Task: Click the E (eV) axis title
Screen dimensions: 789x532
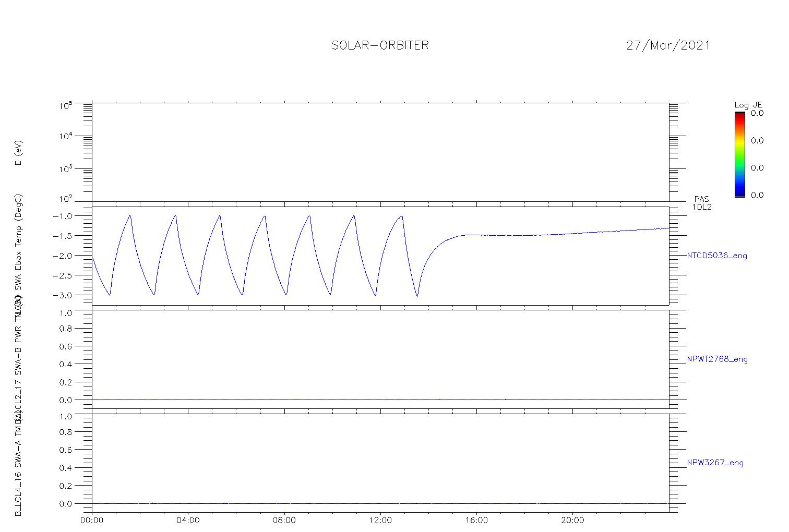Action: point(19,153)
